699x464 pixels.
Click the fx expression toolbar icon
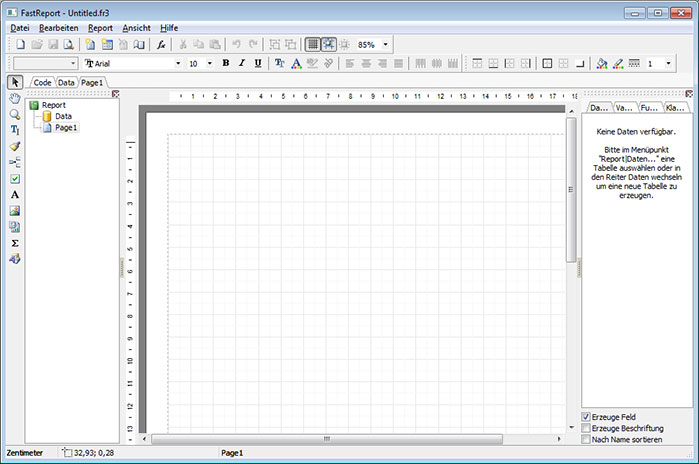(x=161, y=45)
